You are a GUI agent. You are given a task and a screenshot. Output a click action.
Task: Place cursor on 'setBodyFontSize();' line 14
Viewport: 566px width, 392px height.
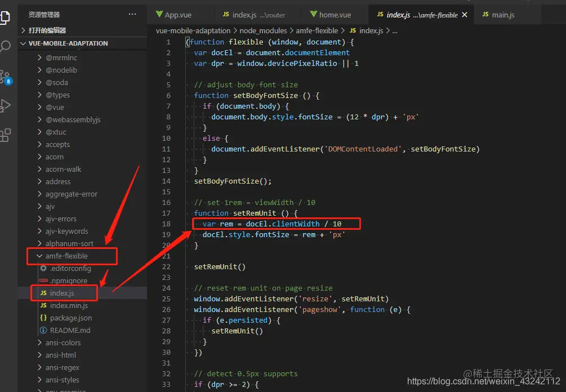(x=233, y=181)
